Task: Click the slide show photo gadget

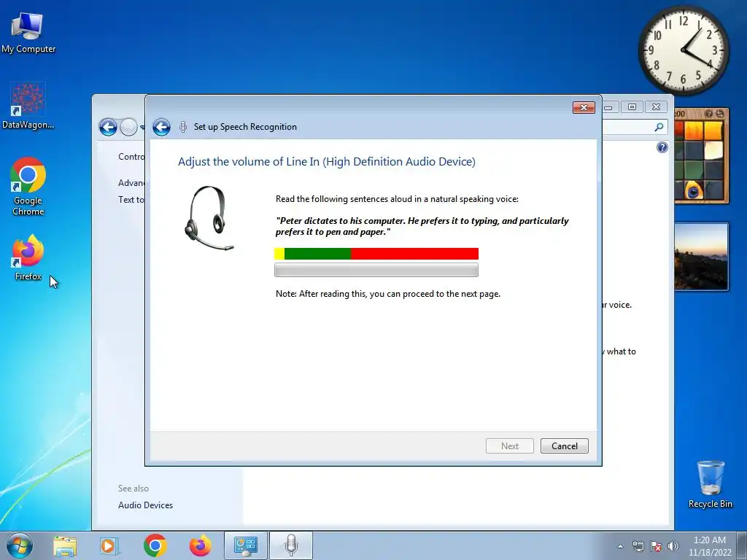Action: 701,257
